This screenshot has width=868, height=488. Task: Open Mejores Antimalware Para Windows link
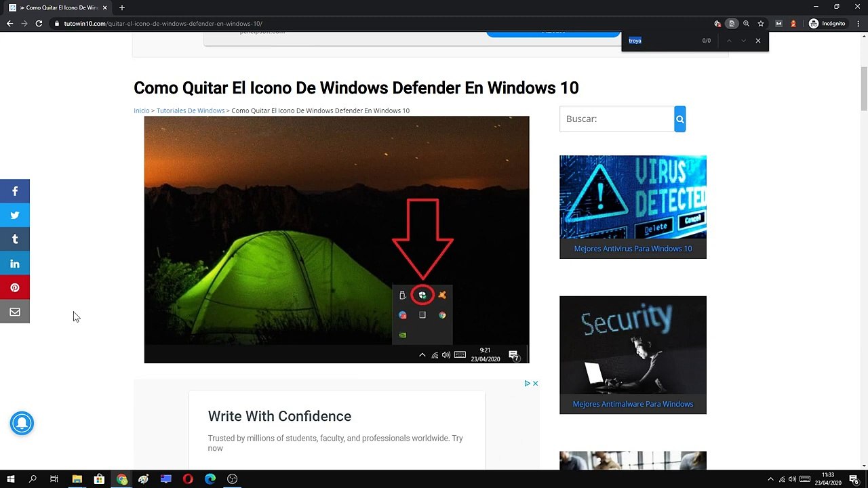(x=633, y=404)
